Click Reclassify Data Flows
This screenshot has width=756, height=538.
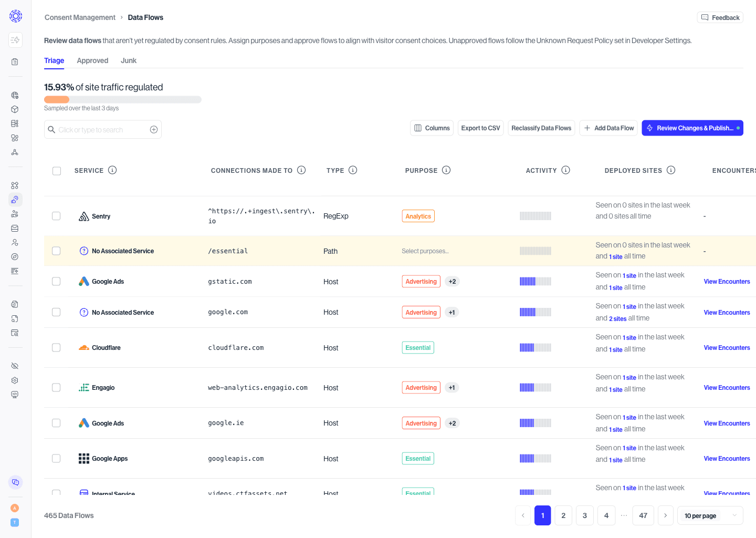[541, 128]
